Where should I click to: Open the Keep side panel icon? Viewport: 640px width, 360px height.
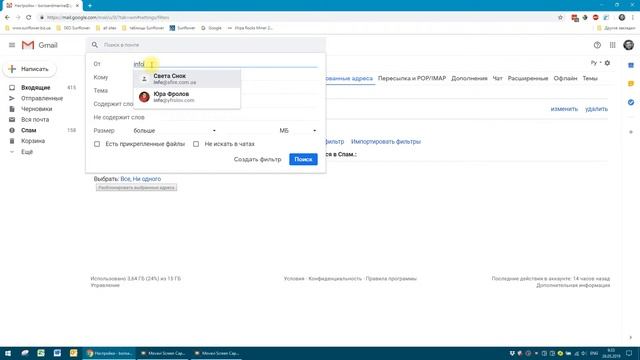[631, 84]
